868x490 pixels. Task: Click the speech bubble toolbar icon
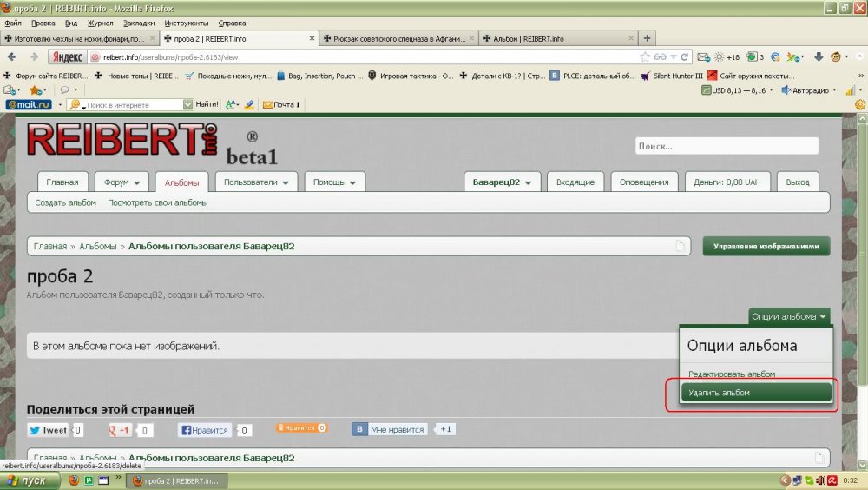[65, 89]
